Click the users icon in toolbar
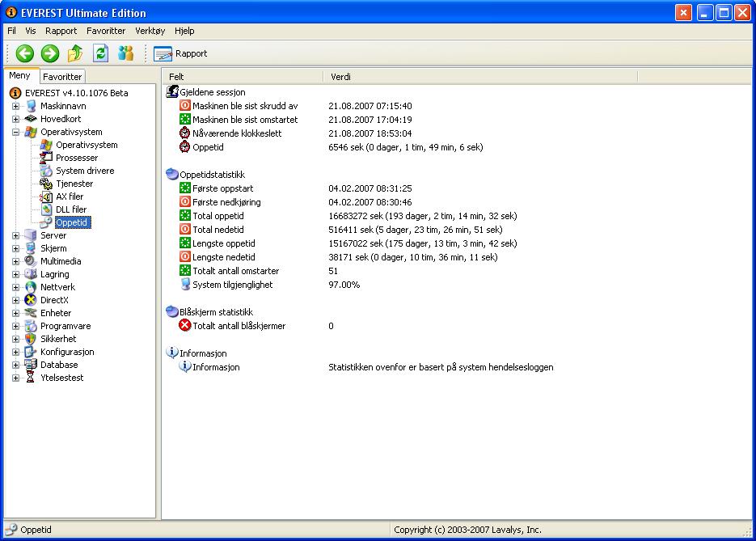 pos(125,53)
